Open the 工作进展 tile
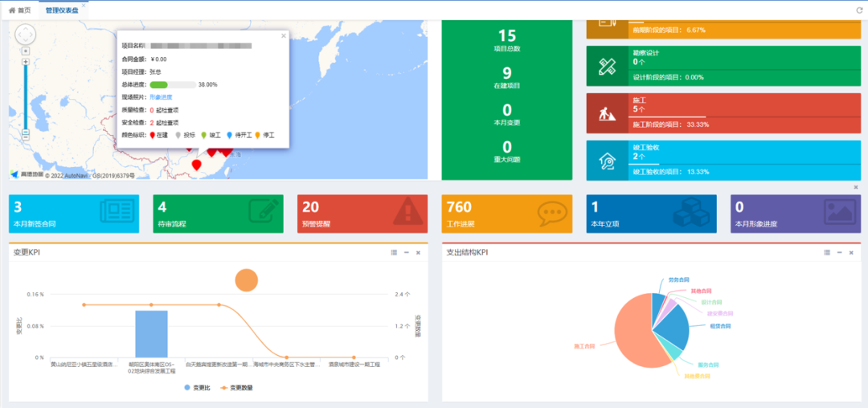The height and width of the screenshot is (408, 868). [506, 214]
